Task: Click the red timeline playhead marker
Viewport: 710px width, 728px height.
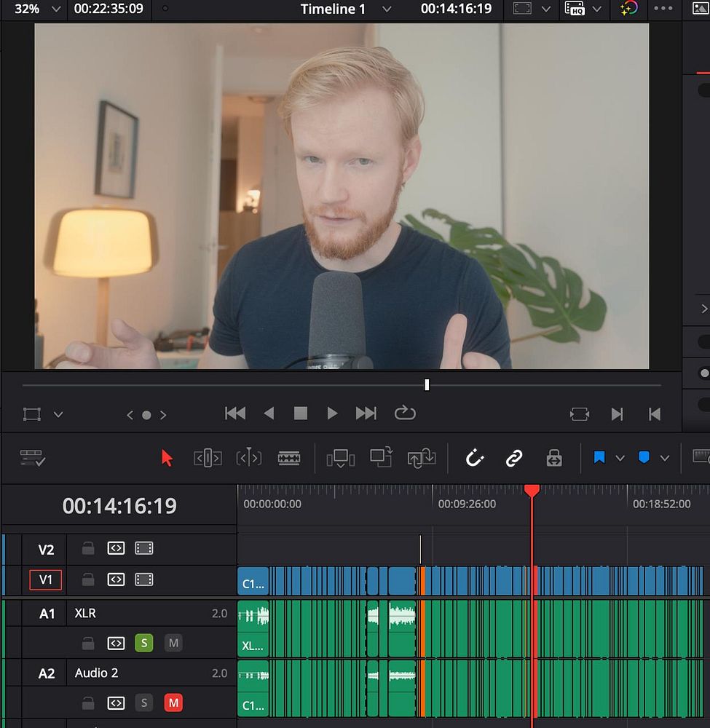Action: coord(532,491)
